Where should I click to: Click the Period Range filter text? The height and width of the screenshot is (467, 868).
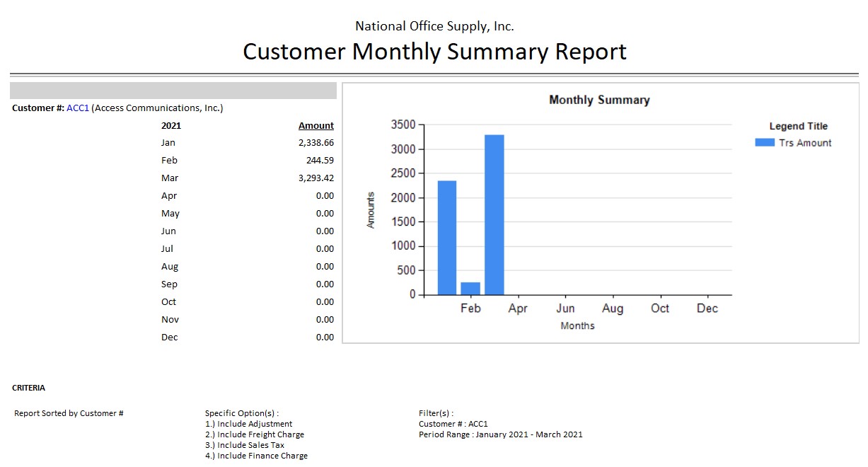pos(500,434)
